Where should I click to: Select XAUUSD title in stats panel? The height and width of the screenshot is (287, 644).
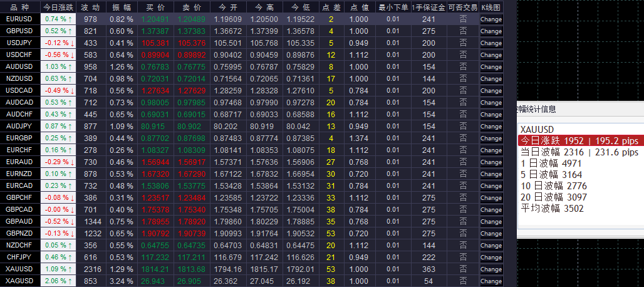tap(537, 130)
